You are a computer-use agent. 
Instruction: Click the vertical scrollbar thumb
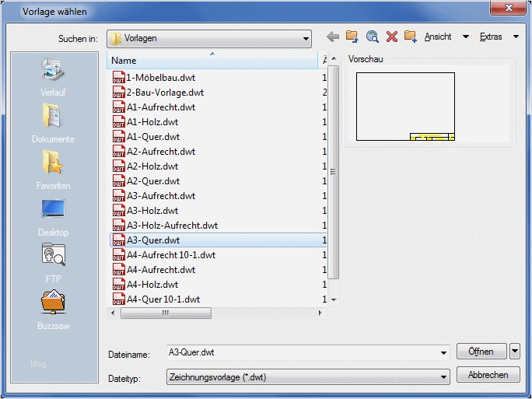334,172
